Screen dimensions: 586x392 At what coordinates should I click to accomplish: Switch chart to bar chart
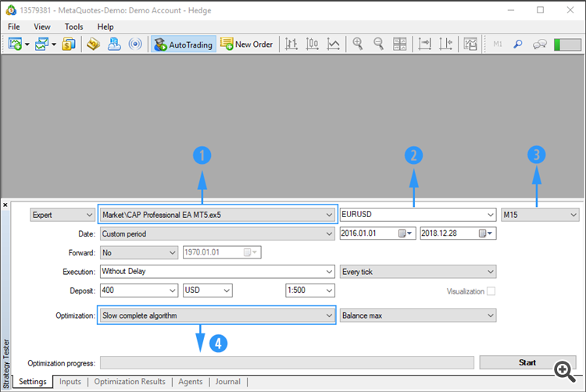tap(291, 44)
